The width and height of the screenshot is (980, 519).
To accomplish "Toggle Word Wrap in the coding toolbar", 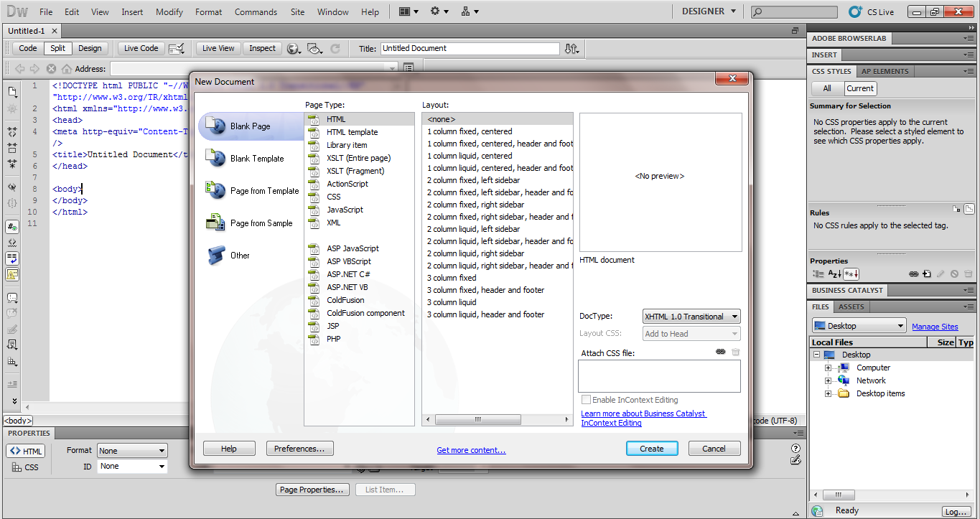I will point(12,258).
